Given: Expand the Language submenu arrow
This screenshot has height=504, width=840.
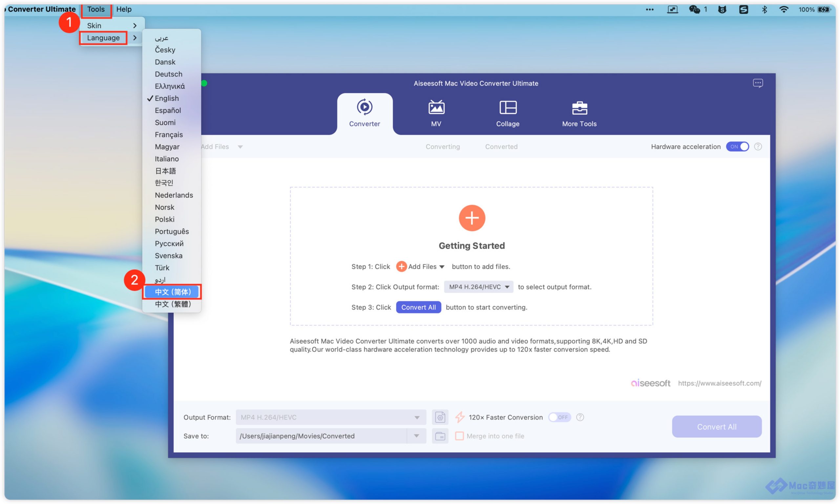Looking at the screenshot, I should pyautogui.click(x=135, y=38).
